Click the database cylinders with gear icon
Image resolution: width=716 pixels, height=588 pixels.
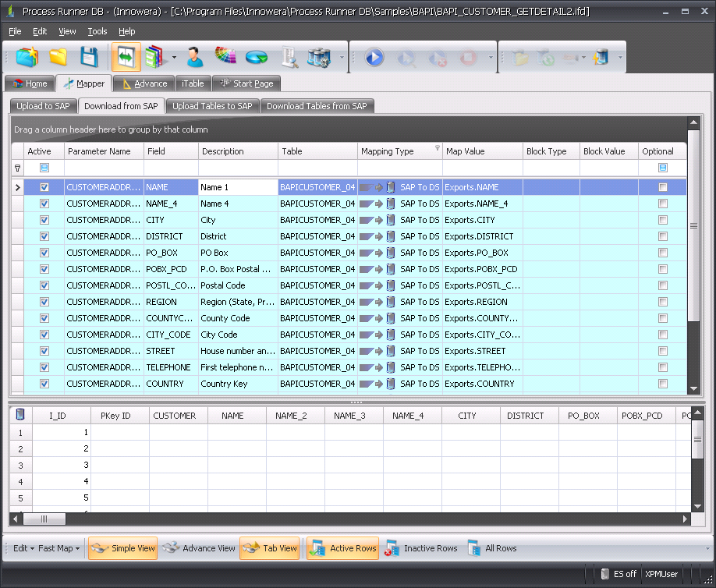(x=319, y=58)
